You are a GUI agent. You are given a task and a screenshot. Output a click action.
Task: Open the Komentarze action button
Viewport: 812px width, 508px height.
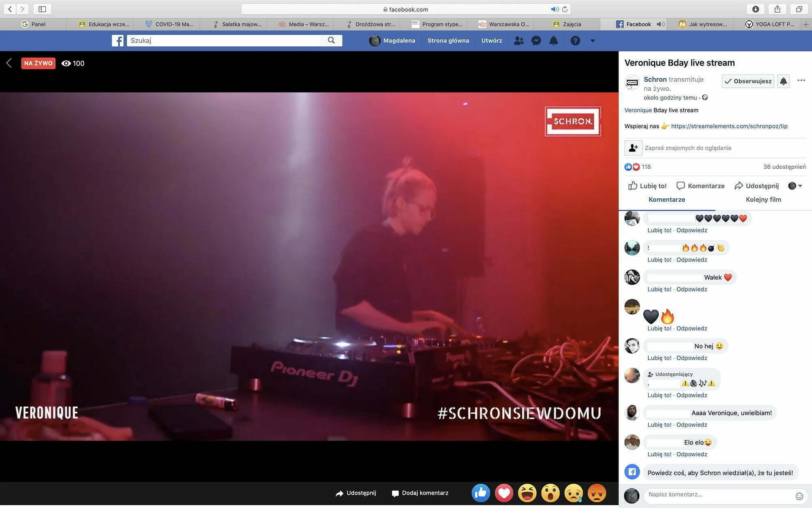tap(700, 186)
